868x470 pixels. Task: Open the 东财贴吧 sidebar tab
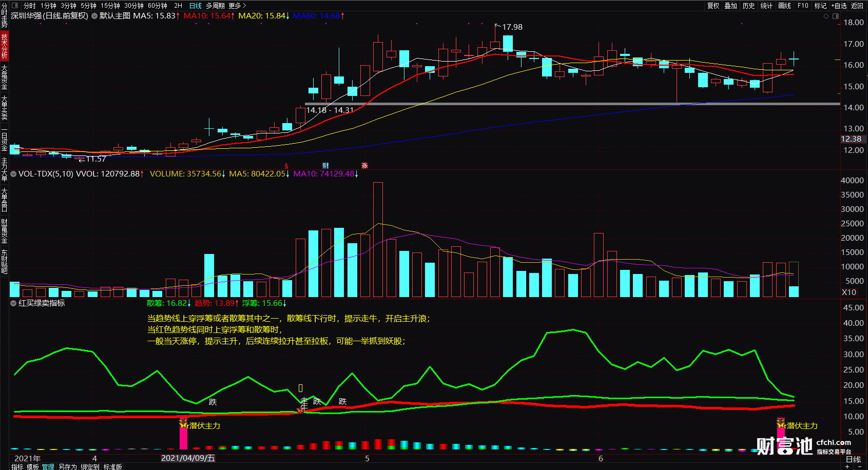(x=4, y=262)
